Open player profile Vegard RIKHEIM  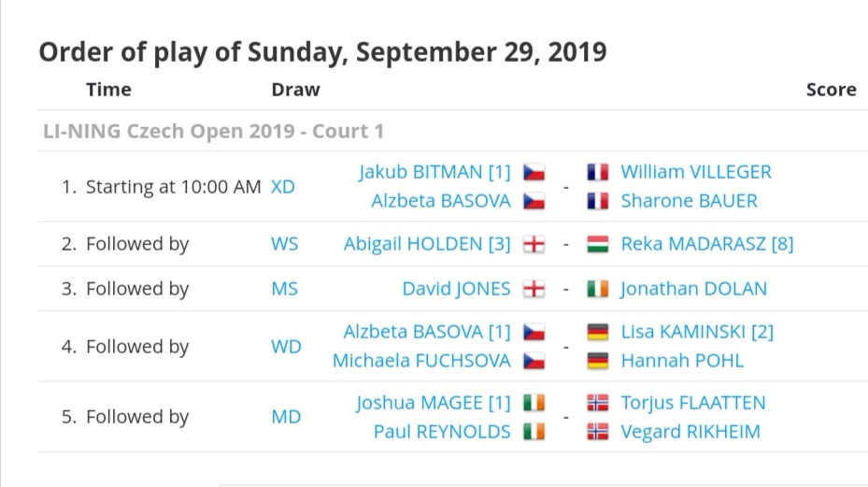point(690,432)
